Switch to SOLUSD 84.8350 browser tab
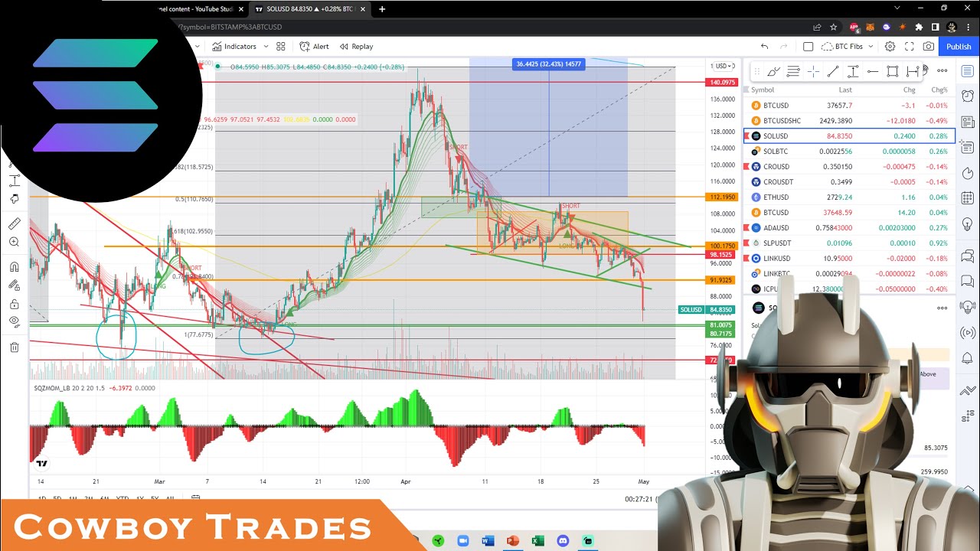 309,9
